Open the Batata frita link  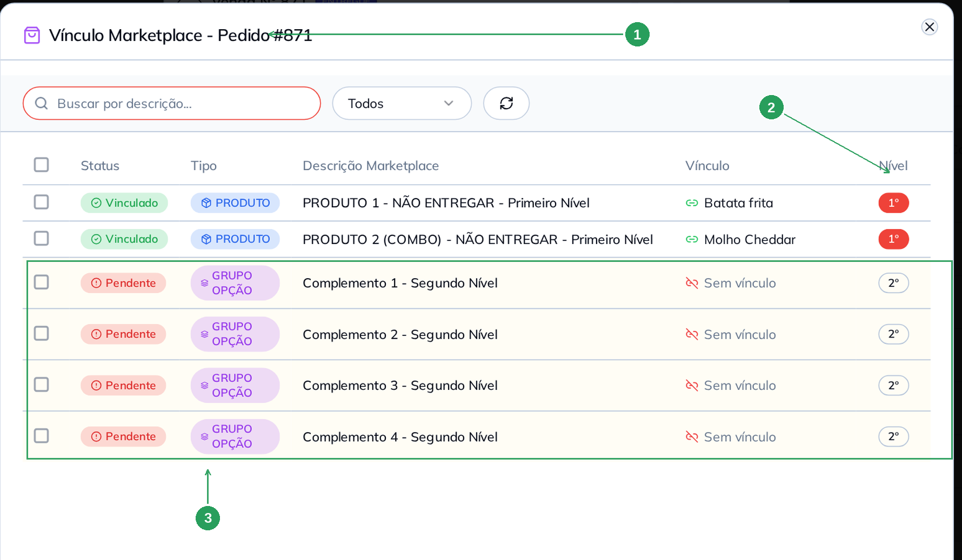click(x=738, y=203)
